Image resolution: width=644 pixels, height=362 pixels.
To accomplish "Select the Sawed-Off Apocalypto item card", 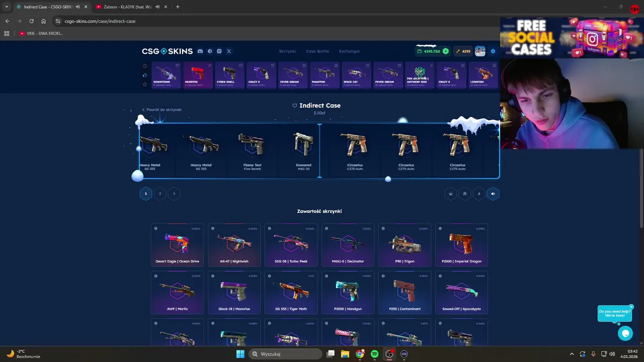I will pyautogui.click(x=461, y=293).
